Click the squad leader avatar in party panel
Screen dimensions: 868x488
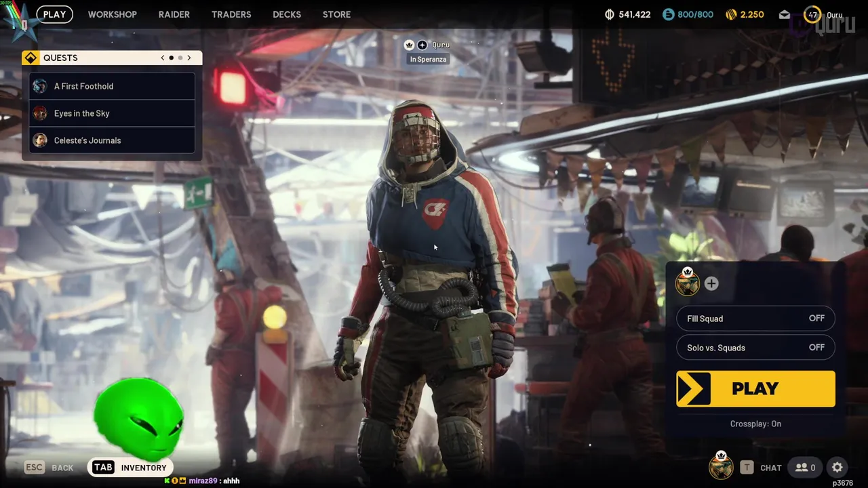(688, 282)
